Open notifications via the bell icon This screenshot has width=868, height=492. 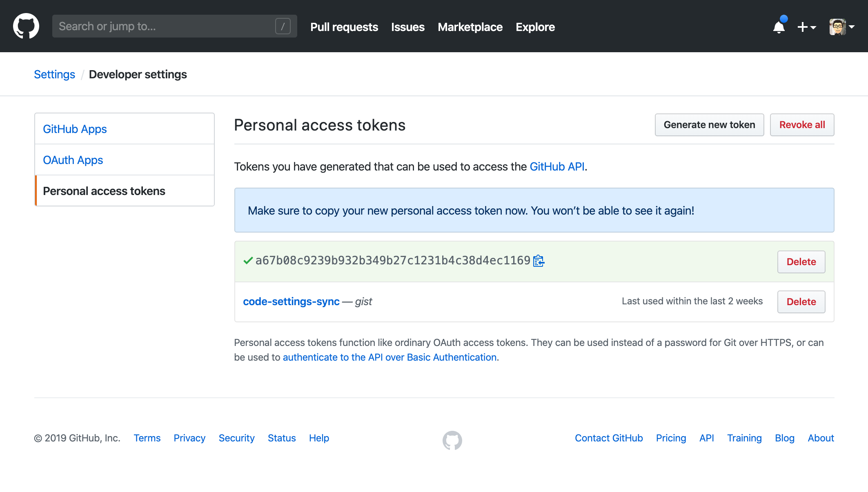779,28
